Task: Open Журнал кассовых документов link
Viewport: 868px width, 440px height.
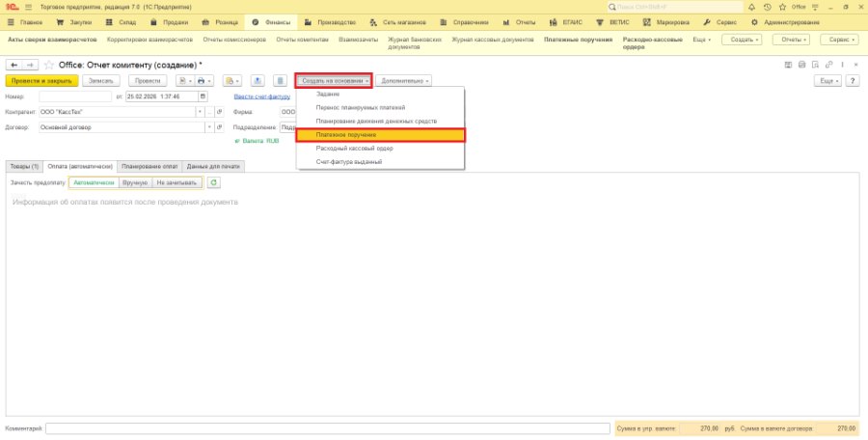Action: click(493, 40)
